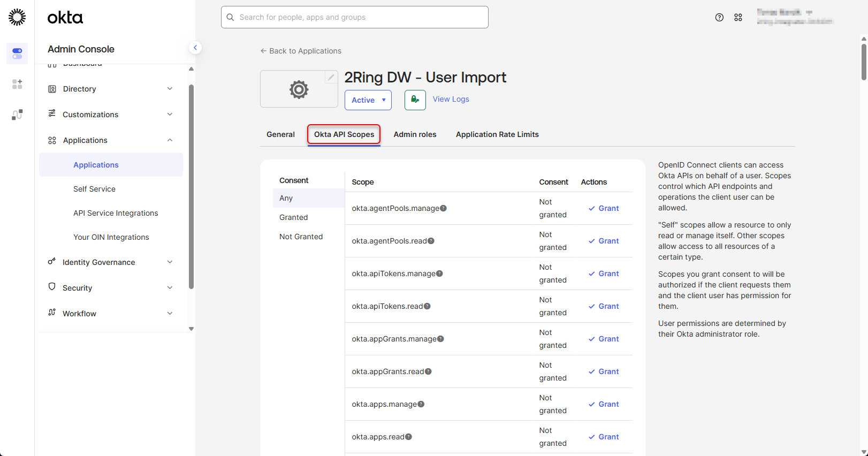Viewport: 868px width, 456px height.
Task: Click the edit pencil on app logo
Action: [x=331, y=78]
